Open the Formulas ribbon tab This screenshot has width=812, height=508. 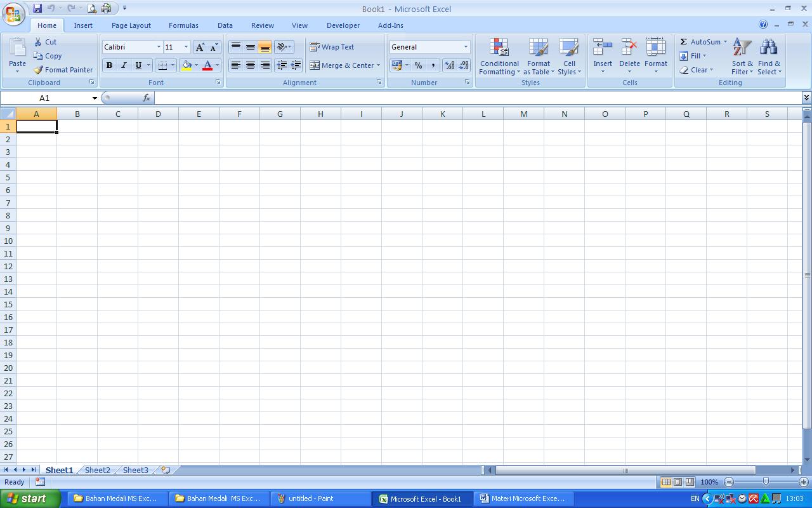click(183, 25)
